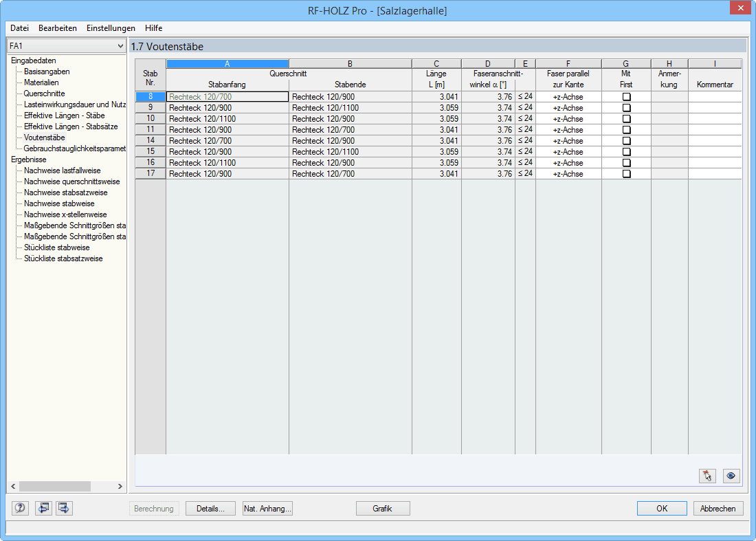The height and width of the screenshot is (541, 756).
Task: Open Nachweise stabsatzweise results
Action: pyautogui.click(x=65, y=192)
